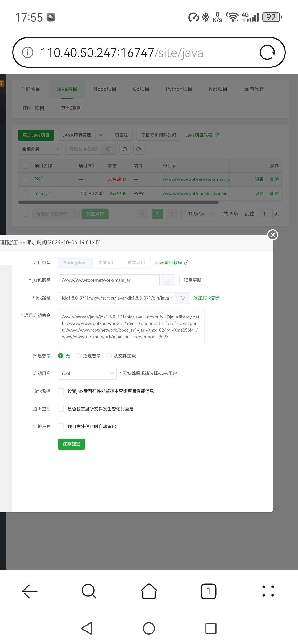Screen dimensions: 298x644
Task: Switch to the HTML项目 tab
Action: pos(32,108)
